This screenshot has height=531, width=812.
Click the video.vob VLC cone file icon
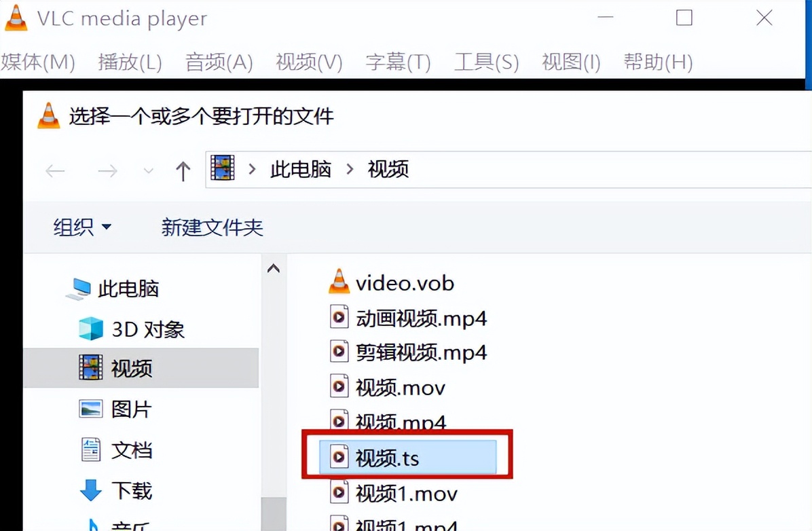point(339,282)
